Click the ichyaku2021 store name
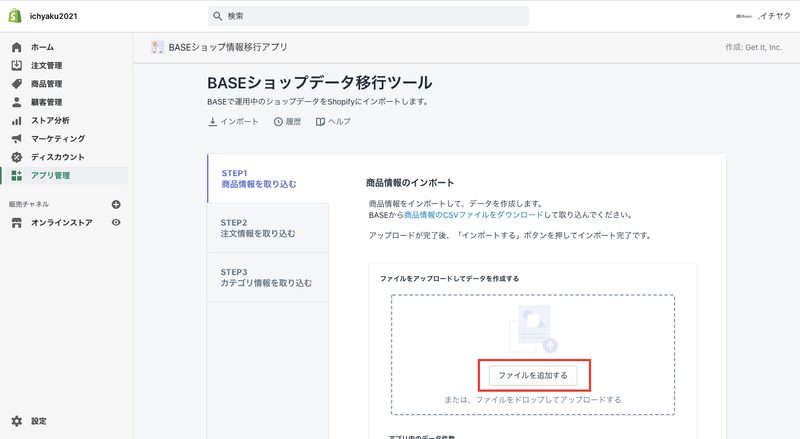800x439 pixels. point(54,16)
